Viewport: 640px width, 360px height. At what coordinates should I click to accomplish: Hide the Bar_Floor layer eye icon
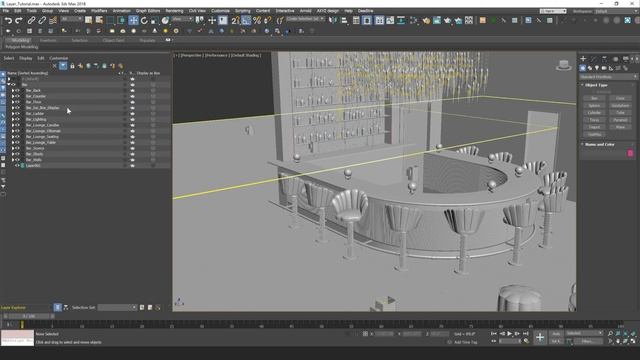(18, 102)
